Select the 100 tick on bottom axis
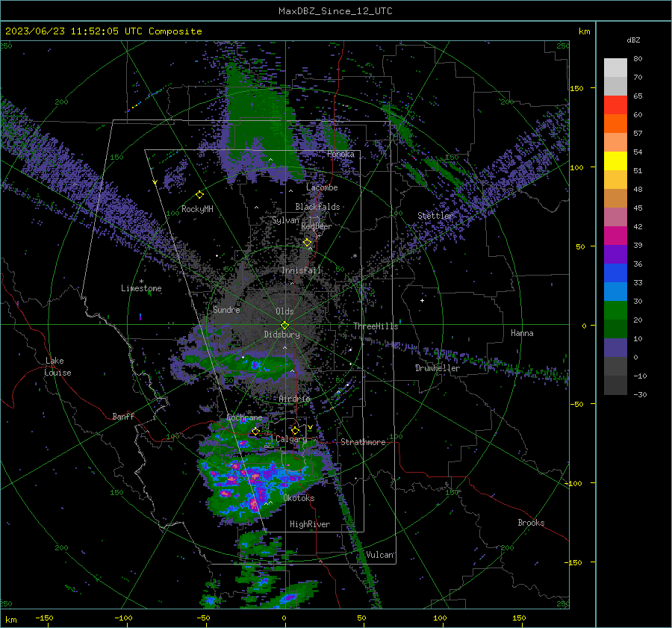672x628 pixels. [440, 618]
